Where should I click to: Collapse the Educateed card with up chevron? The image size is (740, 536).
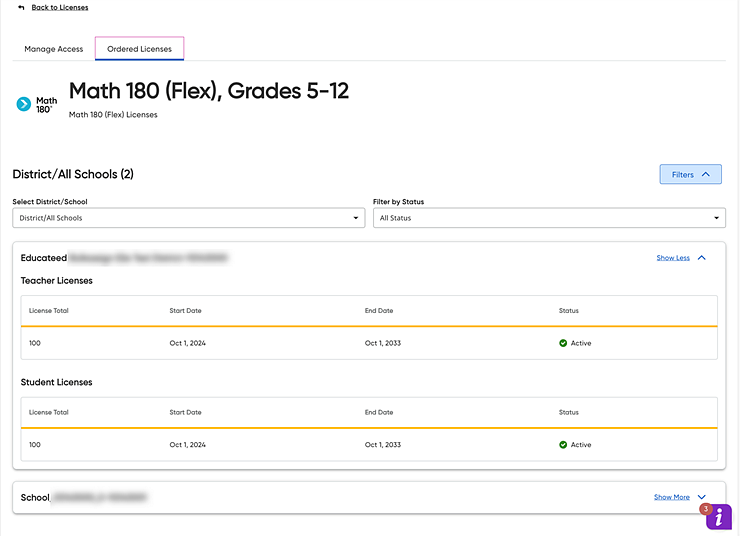702,258
